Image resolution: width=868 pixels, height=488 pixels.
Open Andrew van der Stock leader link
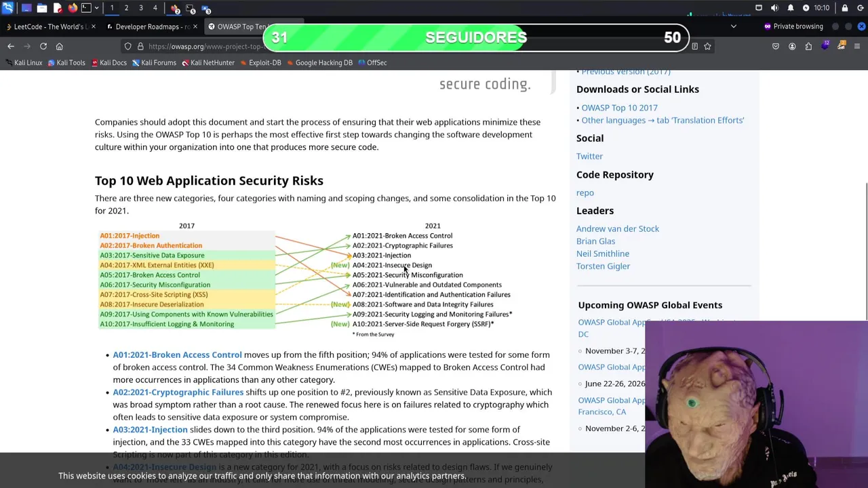click(x=618, y=228)
